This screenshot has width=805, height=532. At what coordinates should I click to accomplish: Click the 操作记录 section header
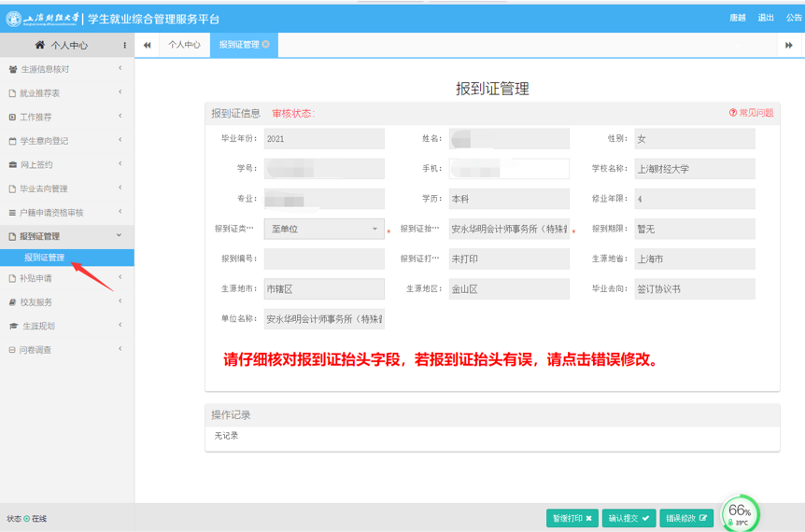click(x=492, y=415)
